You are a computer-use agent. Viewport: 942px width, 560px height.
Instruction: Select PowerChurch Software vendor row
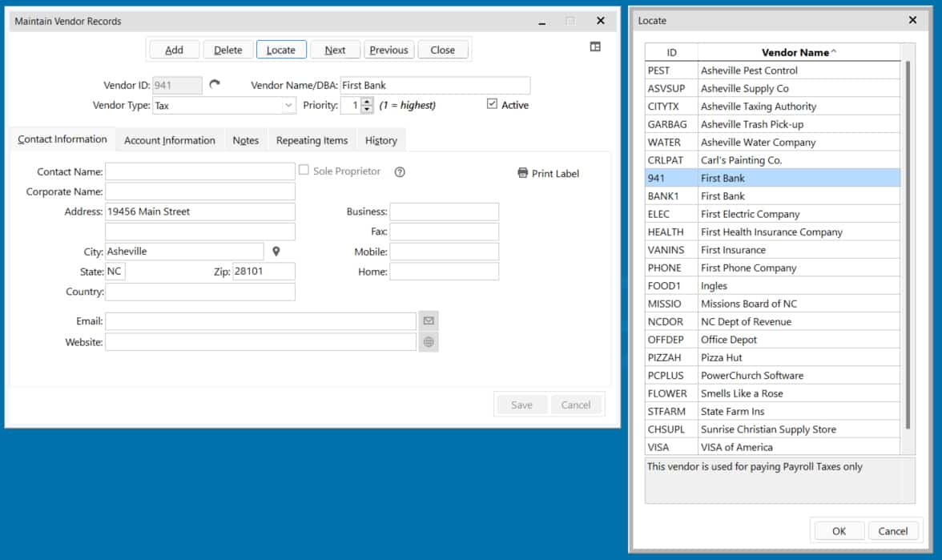point(772,376)
